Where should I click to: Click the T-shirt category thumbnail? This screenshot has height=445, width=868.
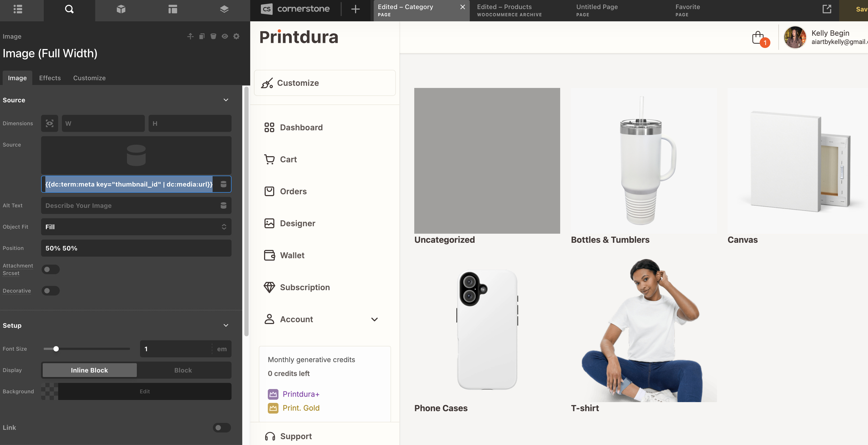pos(644,329)
